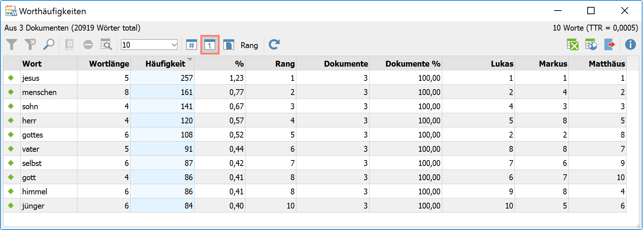Sort by the Wort column header
This screenshot has width=644, height=230.
point(32,64)
